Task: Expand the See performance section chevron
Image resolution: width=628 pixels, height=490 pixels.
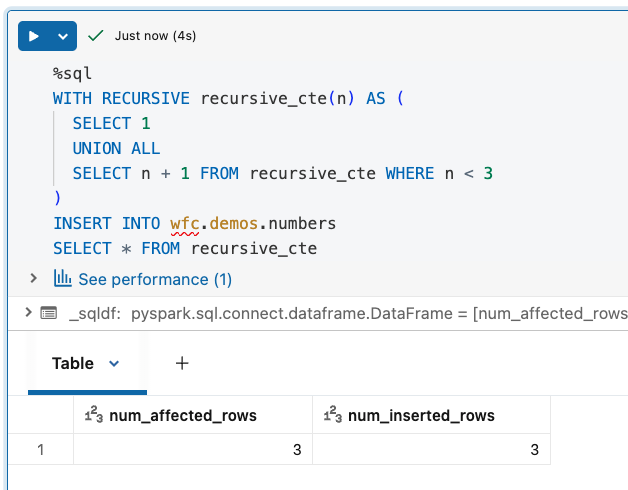Action: [34, 278]
